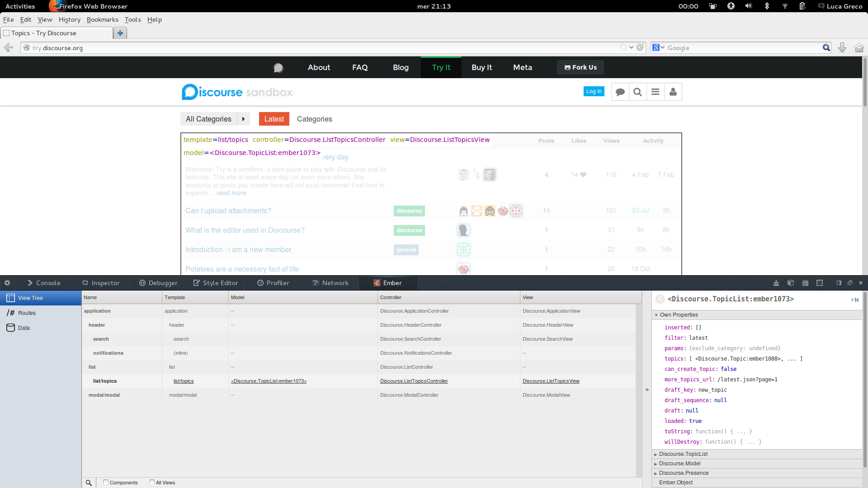Select the Latest topics filter
Image resolution: width=868 pixels, height=488 pixels.
tap(274, 119)
